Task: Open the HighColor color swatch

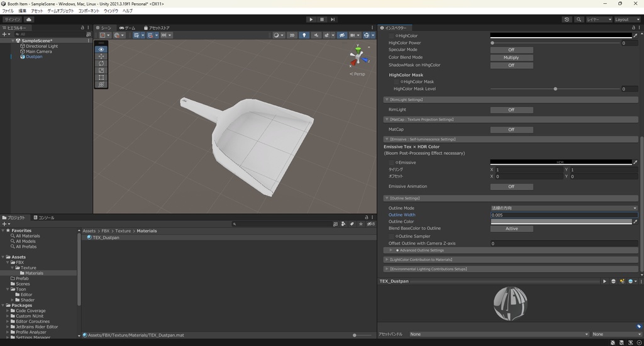Action: (561, 36)
